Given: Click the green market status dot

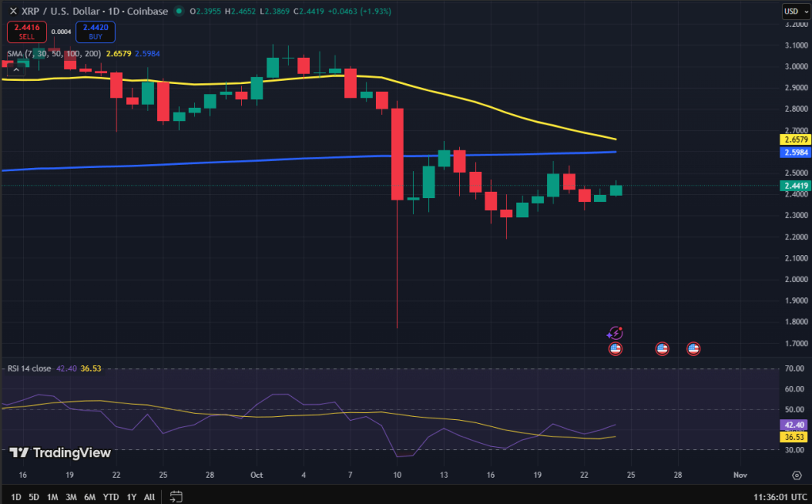Looking at the screenshot, I should click(178, 10).
